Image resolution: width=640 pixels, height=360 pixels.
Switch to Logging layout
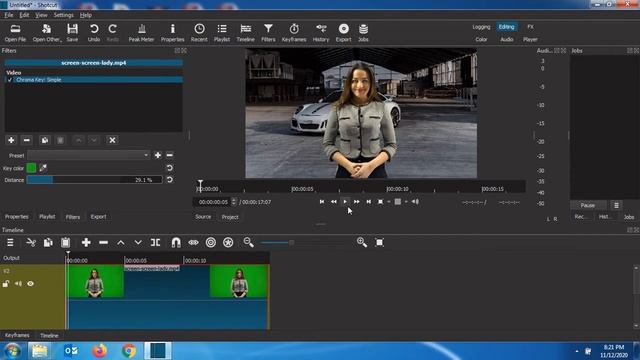(x=481, y=27)
